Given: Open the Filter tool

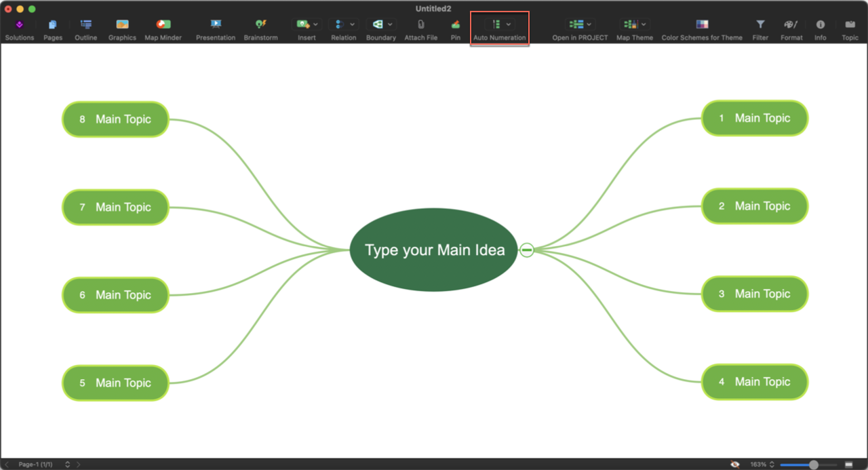Looking at the screenshot, I should pyautogui.click(x=760, y=29).
